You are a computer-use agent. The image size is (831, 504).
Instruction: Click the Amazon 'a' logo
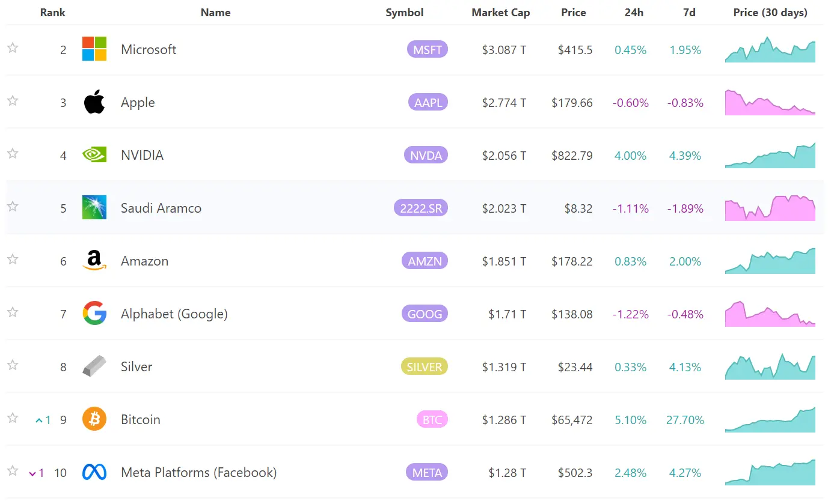click(x=93, y=260)
